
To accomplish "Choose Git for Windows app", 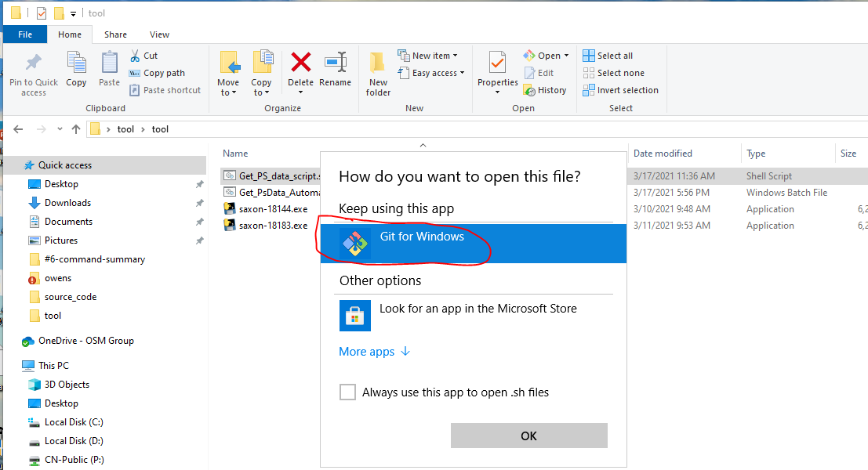I will (x=474, y=244).
